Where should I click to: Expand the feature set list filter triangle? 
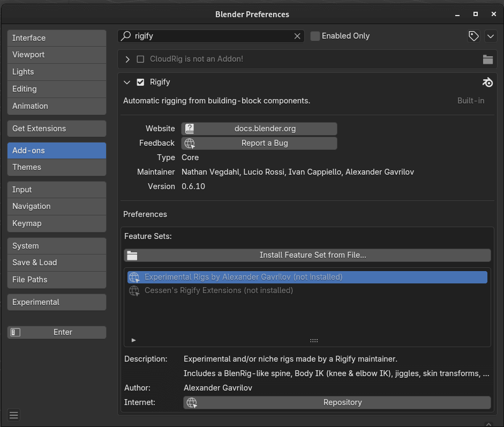click(x=134, y=340)
